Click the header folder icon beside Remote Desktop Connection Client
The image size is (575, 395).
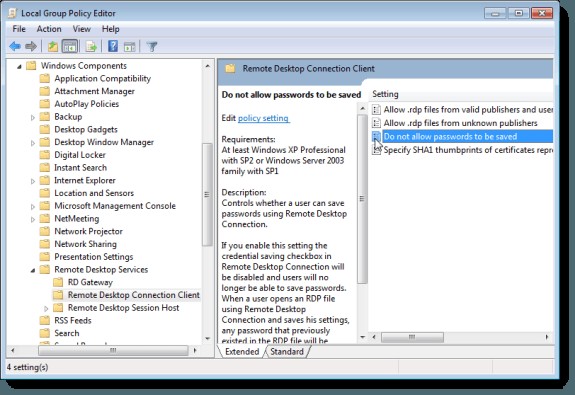[230, 69]
